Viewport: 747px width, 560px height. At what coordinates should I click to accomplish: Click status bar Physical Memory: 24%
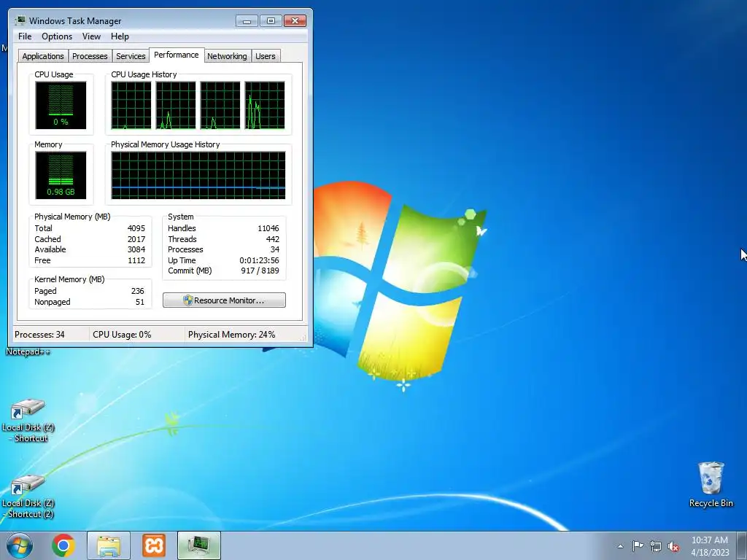pyautogui.click(x=231, y=334)
